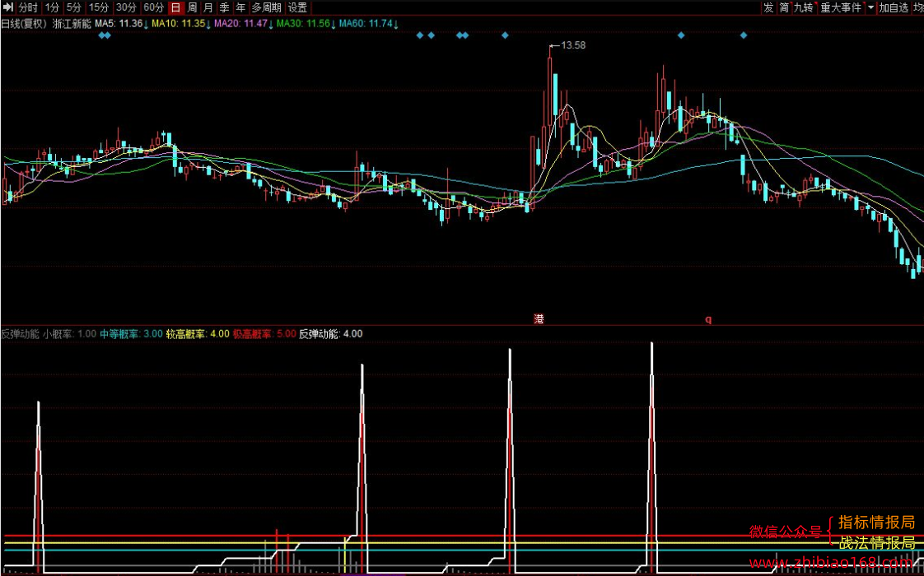This screenshot has height=576, width=924.
Task: Select the 周 weekly period tab
Action: pyautogui.click(x=192, y=7)
